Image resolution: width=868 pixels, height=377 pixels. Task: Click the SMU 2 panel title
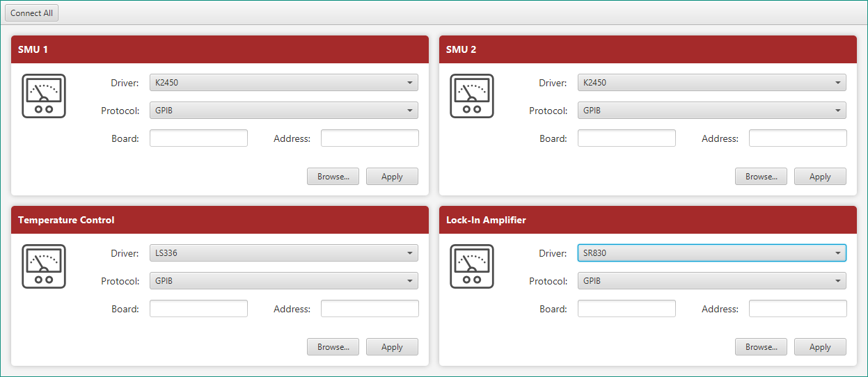461,50
